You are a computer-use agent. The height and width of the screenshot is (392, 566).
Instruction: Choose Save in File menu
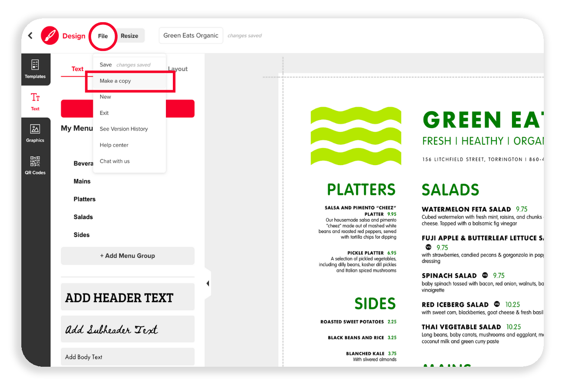tap(129, 65)
